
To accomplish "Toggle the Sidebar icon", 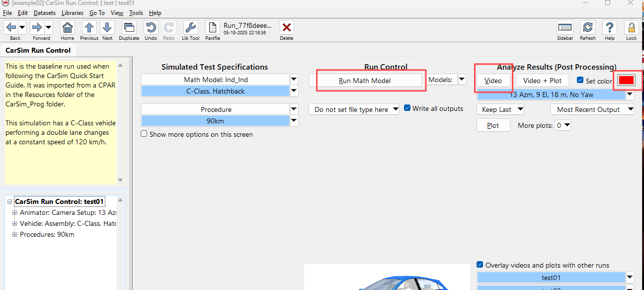I will point(564,27).
